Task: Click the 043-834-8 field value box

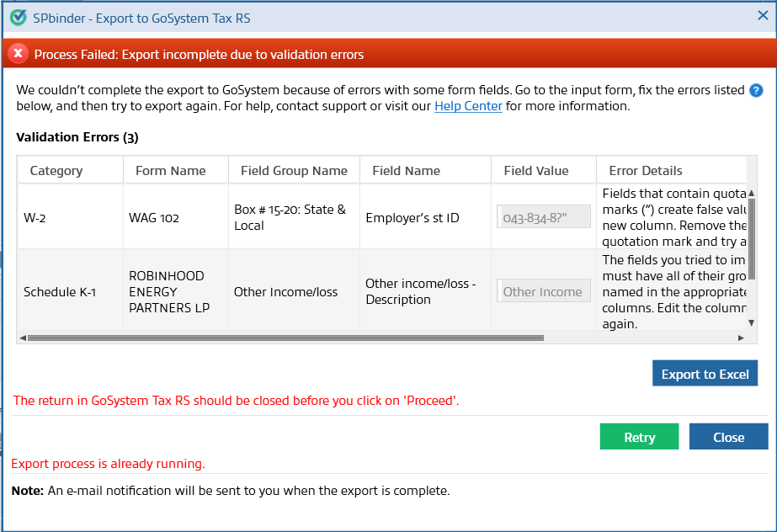Action: coord(543,216)
